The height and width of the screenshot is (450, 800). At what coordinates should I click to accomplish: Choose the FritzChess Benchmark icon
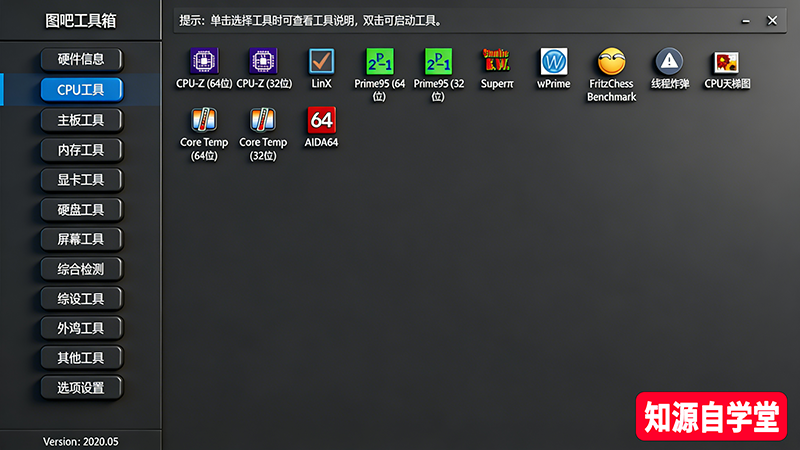point(611,61)
